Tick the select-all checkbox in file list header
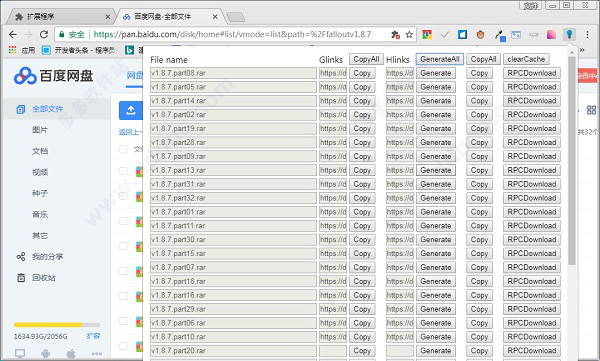Screen dimensions: 600x361 click(x=123, y=149)
